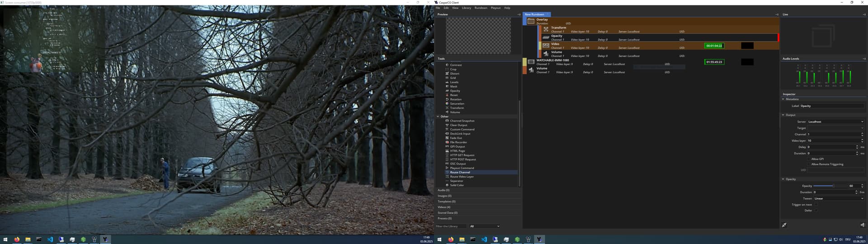Select the Custom Command tool
The height and width of the screenshot is (244, 868).
[x=462, y=129]
